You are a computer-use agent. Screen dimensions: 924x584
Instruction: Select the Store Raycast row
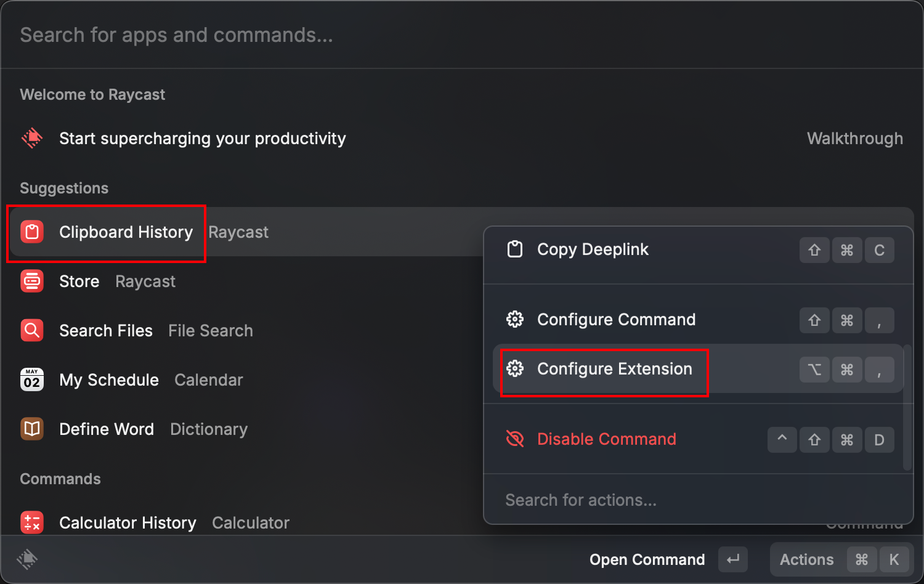coord(246,281)
